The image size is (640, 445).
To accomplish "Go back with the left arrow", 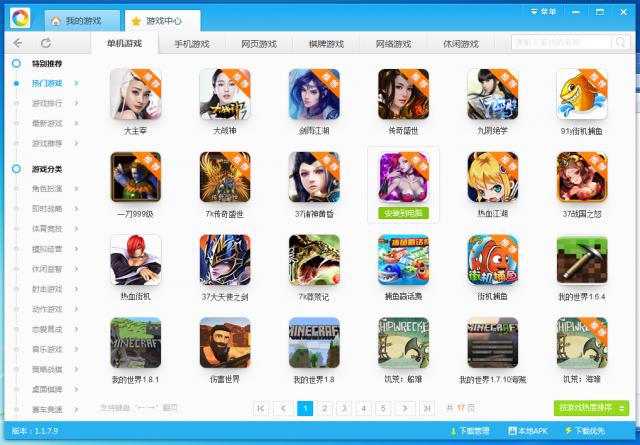I will [x=18, y=43].
